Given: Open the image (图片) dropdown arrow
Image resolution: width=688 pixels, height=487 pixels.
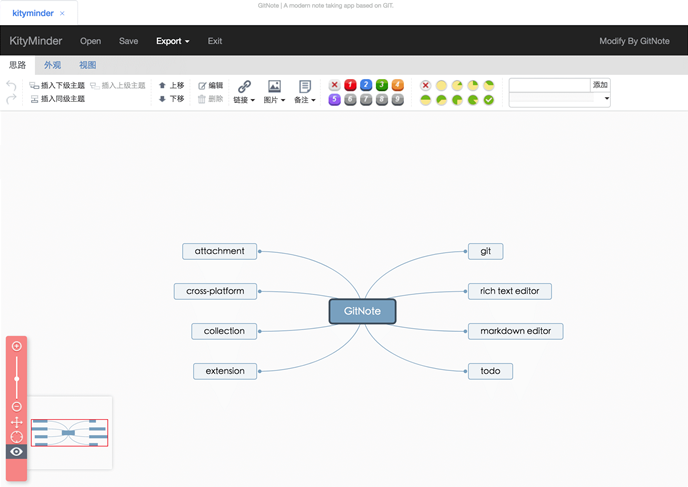Looking at the screenshot, I should (283, 100).
